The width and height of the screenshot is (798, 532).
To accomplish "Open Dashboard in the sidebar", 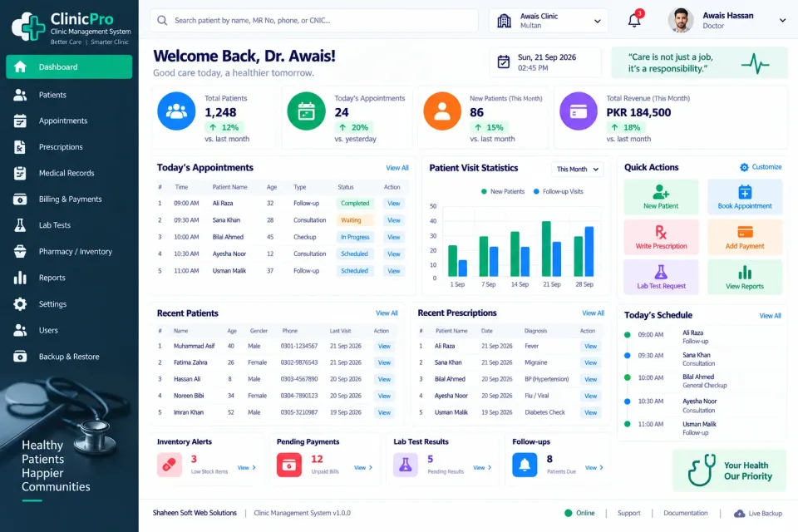I will tap(69, 66).
